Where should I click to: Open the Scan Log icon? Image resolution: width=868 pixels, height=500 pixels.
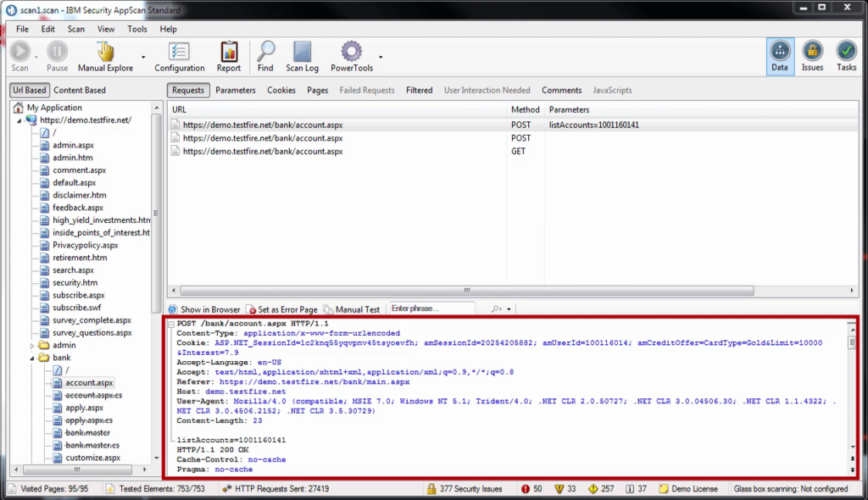point(302,55)
